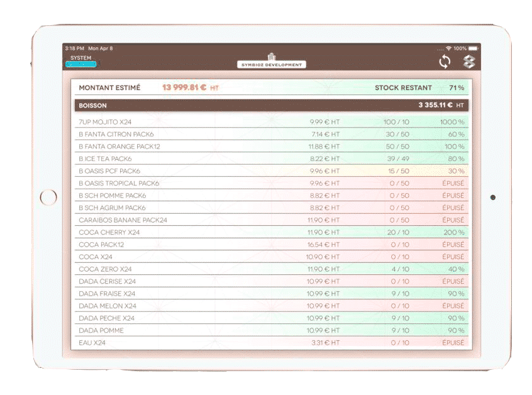Viewport: 532px width, 395px height.
Task: Tap ÉPUISÉ status on COCA PACK12 row
Action: (453, 244)
